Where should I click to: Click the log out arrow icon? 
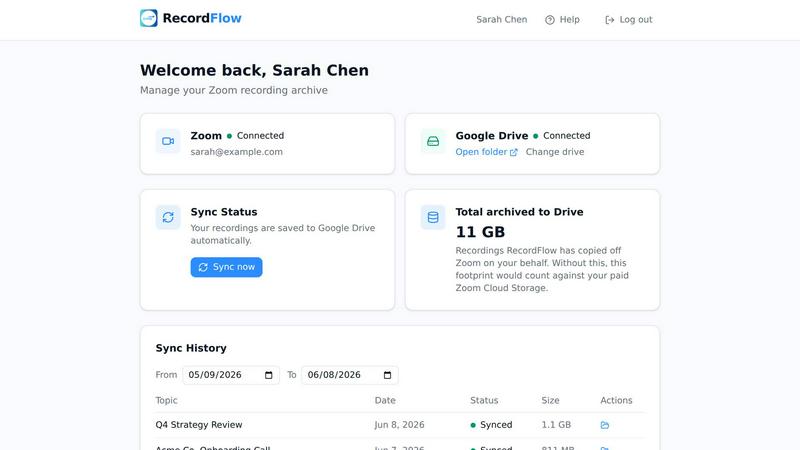[x=609, y=20]
